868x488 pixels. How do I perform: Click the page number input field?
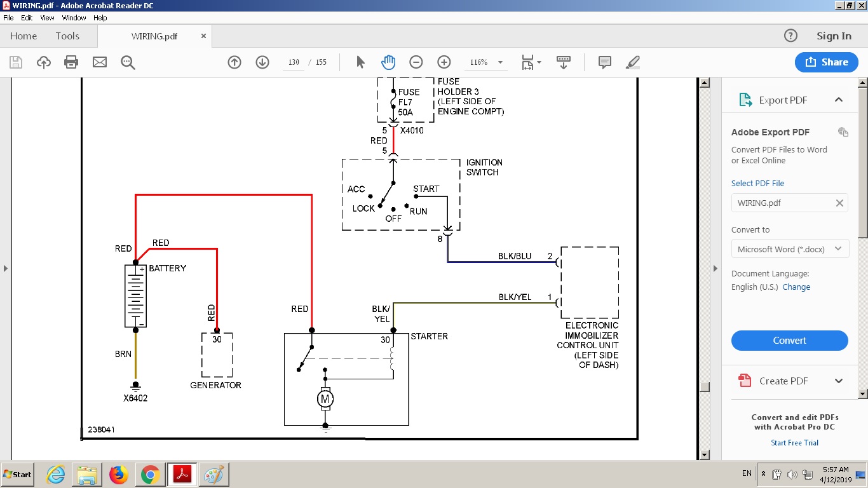point(294,62)
